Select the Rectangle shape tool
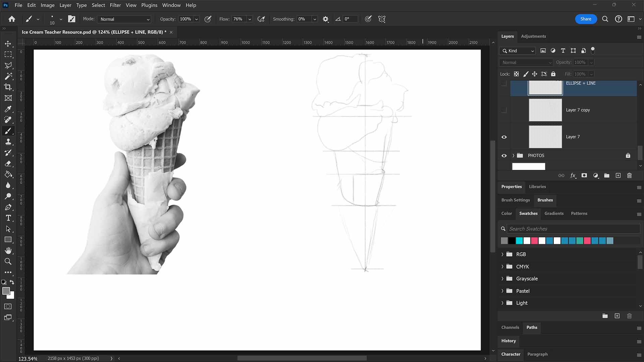 pyautogui.click(x=8, y=240)
